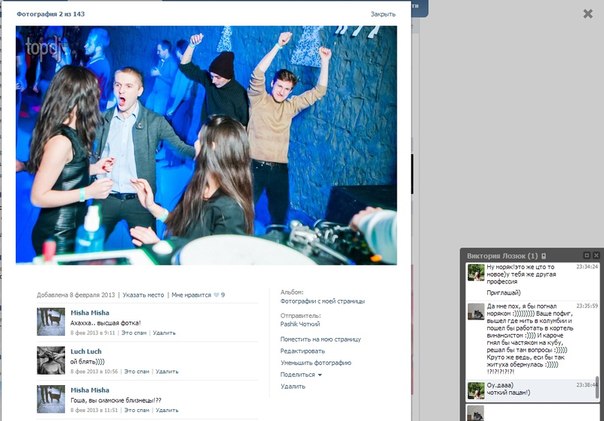Click the 'Закрыть' link above the photo
604x421 pixels.
click(x=382, y=14)
